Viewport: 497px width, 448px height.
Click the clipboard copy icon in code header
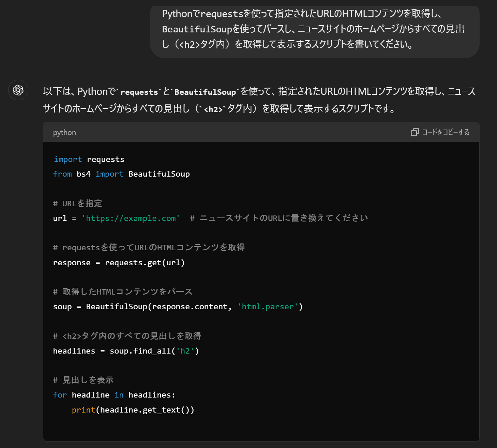pyautogui.click(x=415, y=132)
